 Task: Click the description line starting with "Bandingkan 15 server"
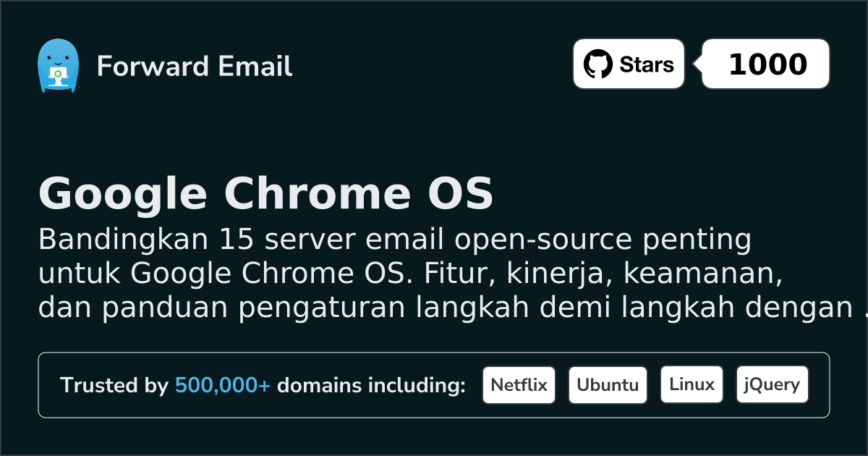point(395,240)
